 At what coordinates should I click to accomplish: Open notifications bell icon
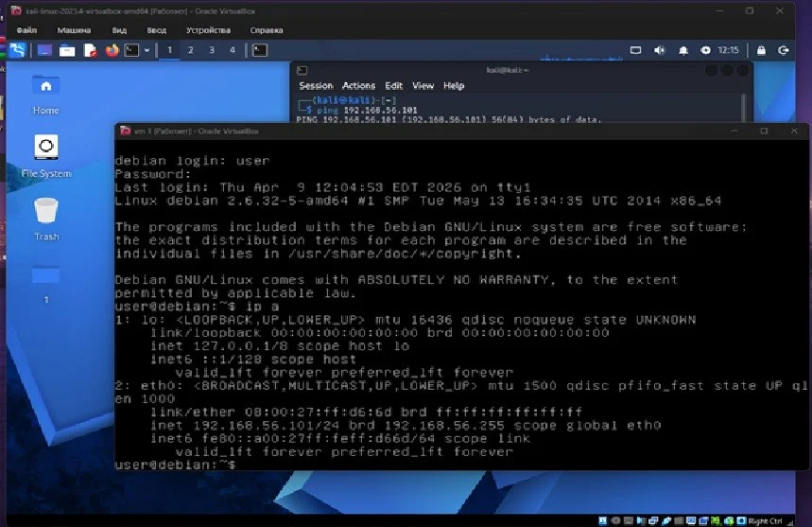tap(683, 50)
